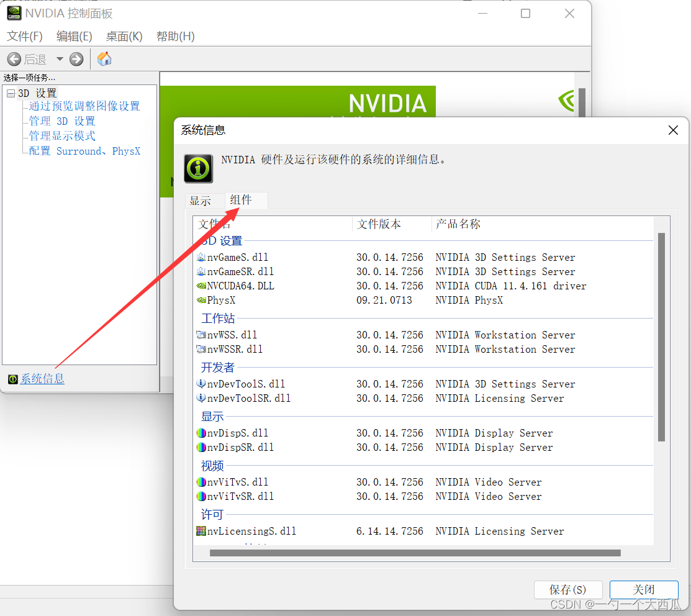Select the nvDispSR.dll file name
The width and height of the screenshot is (691, 616).
[x=241, y=447]
